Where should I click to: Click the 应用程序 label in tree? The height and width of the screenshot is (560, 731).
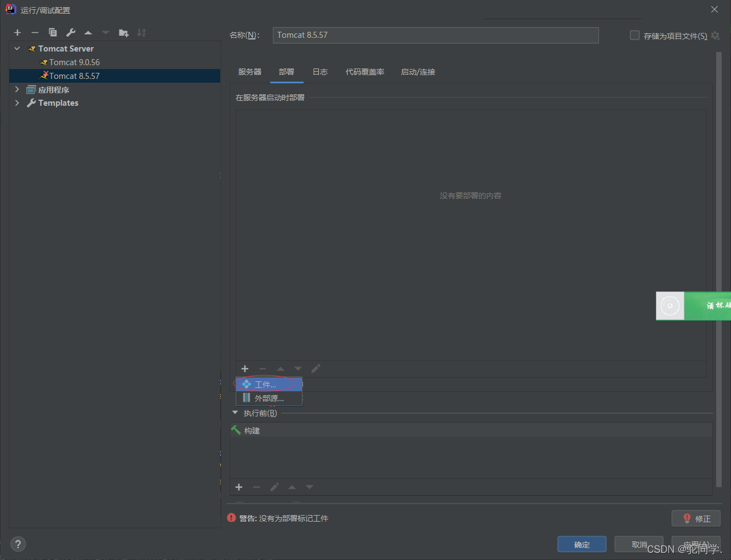click(54, 90)
